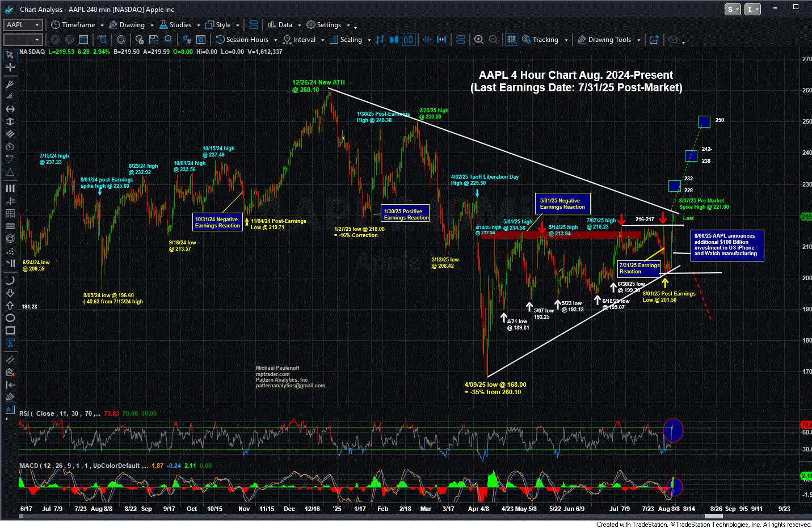
Task: Expand the Tracking dropdown arrow
Action: coord(566,40)
